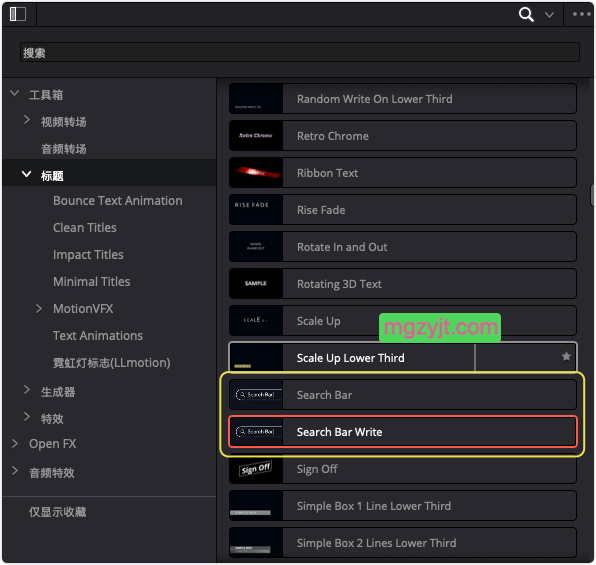Focus the 搜索 search input field
Screen dimensions: 596x565
(x=300, y=52)
